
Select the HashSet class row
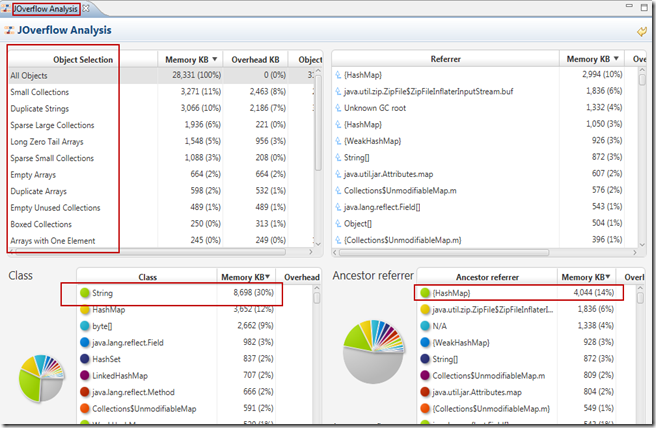point(195,359)
